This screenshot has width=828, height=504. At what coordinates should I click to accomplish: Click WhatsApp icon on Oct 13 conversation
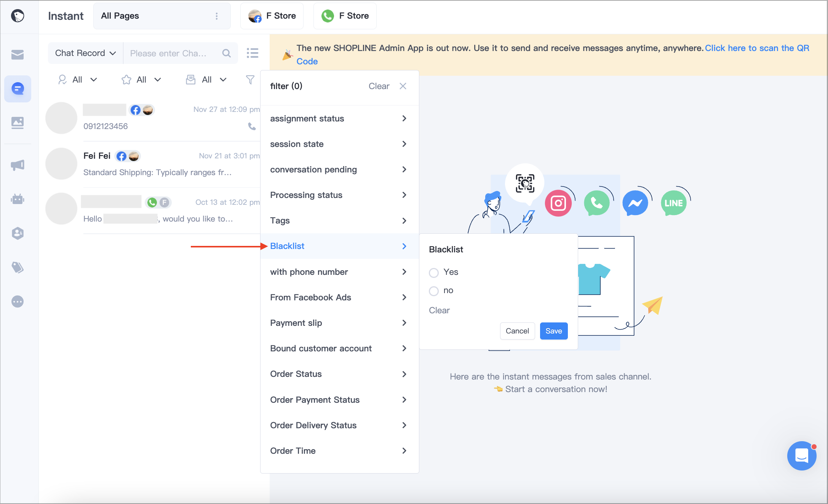[152, 203]
